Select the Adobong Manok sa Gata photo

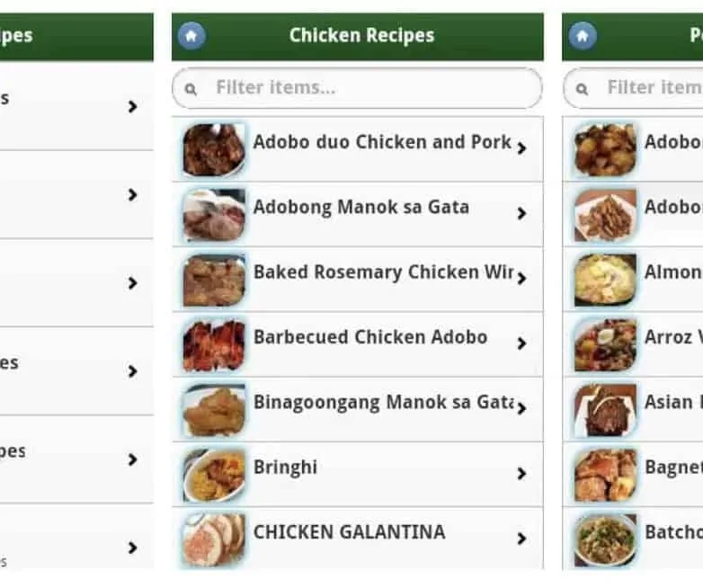[x=214, y=215]
